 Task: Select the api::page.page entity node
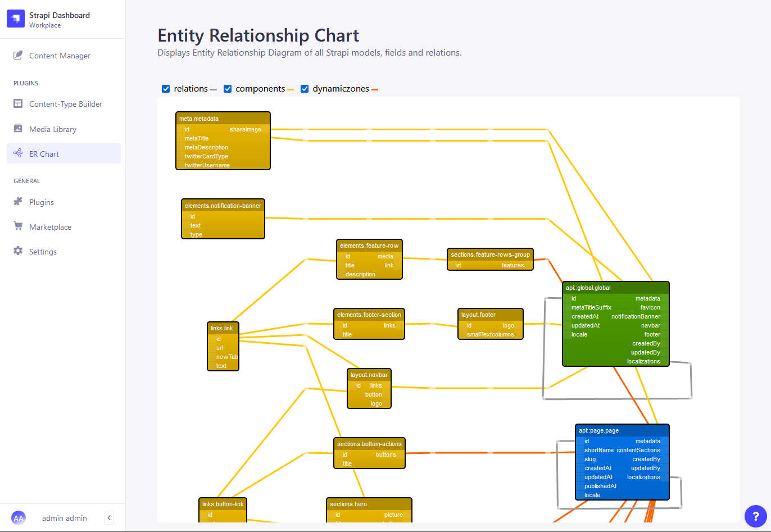622,462
